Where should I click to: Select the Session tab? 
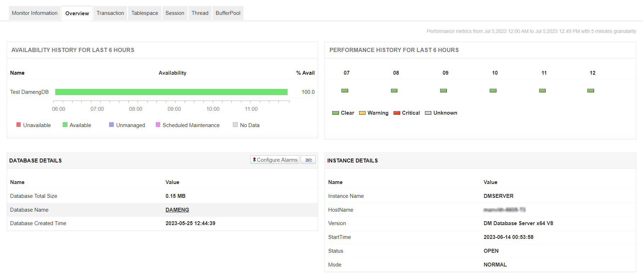pos(175,13)
